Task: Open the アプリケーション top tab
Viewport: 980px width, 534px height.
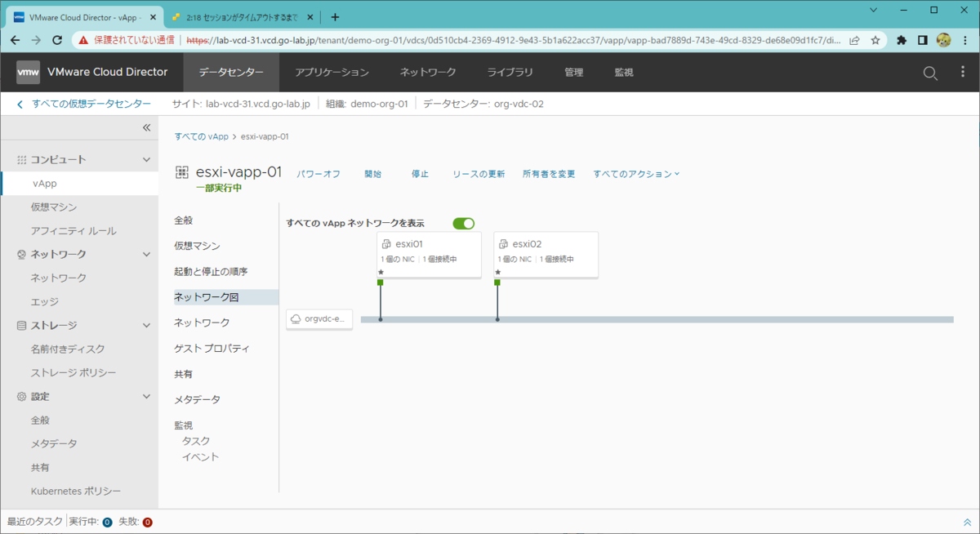Action: pos(332,72)
